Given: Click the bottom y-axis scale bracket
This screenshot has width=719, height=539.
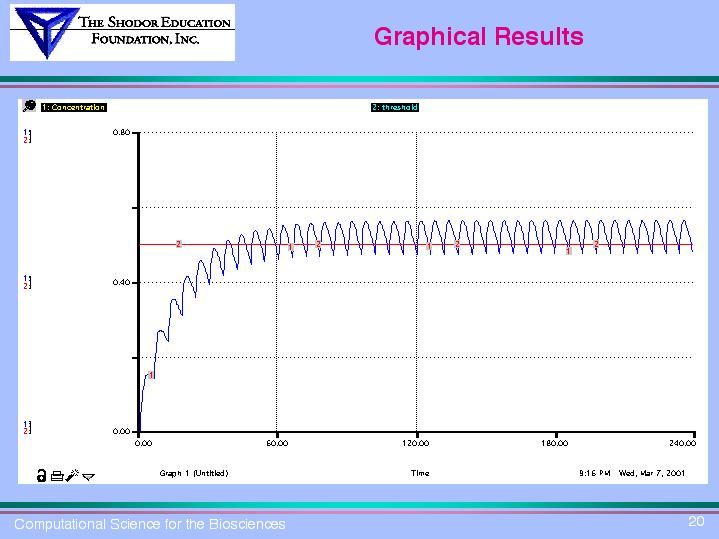Looking at the screenshot, I should [28, 427].
